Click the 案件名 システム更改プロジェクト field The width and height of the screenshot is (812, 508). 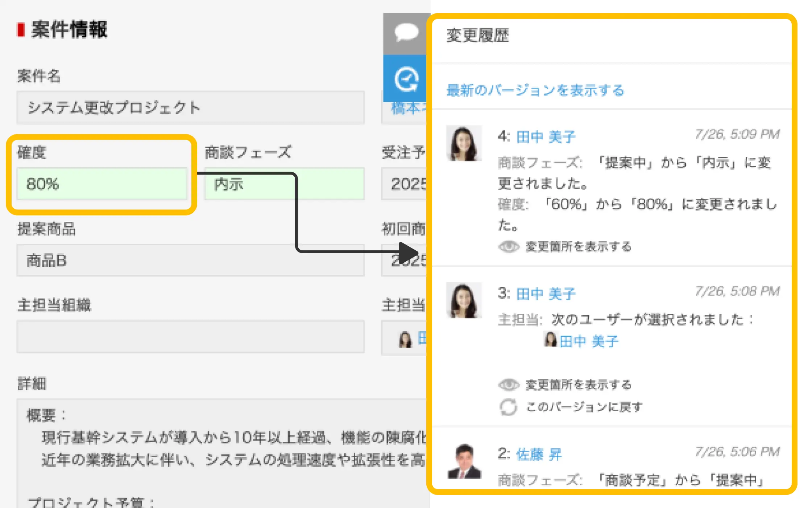tap(190, 108)
